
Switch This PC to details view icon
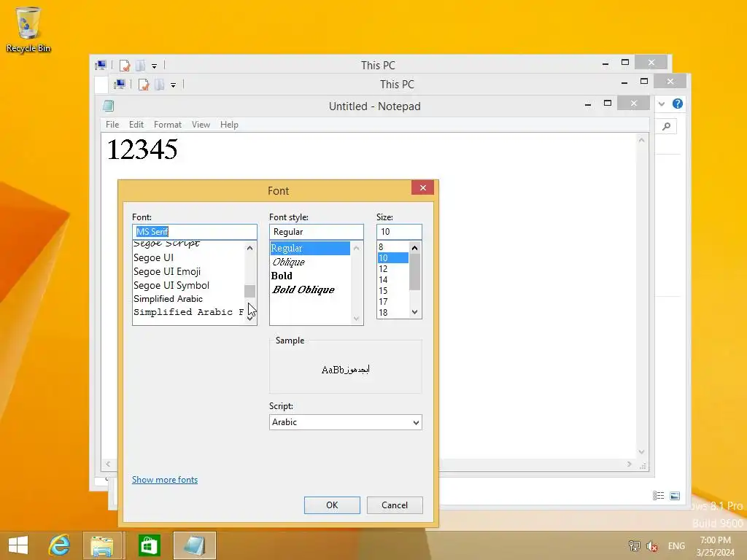click(659, 496)
